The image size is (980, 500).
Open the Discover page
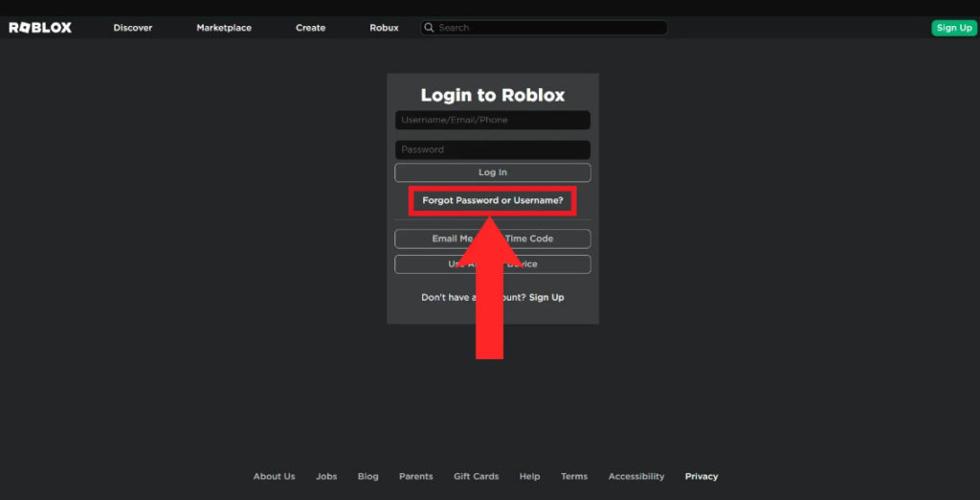(132, 28)
